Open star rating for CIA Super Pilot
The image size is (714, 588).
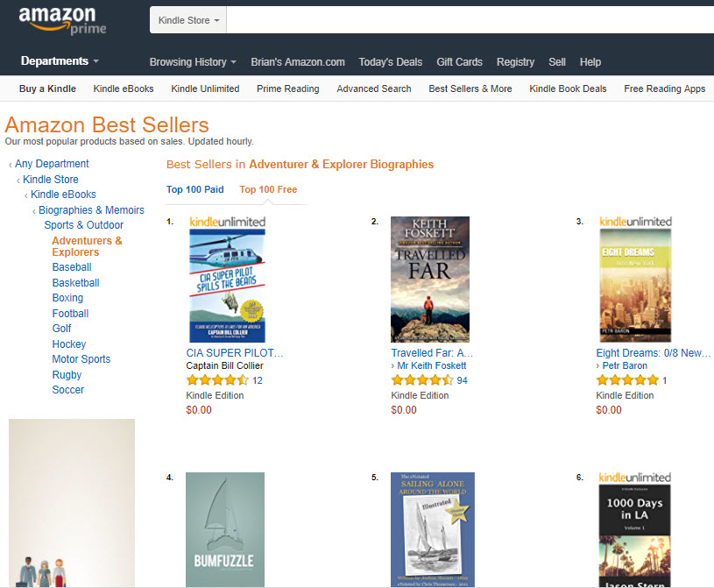pyautogui.click(x=217, y=380)
